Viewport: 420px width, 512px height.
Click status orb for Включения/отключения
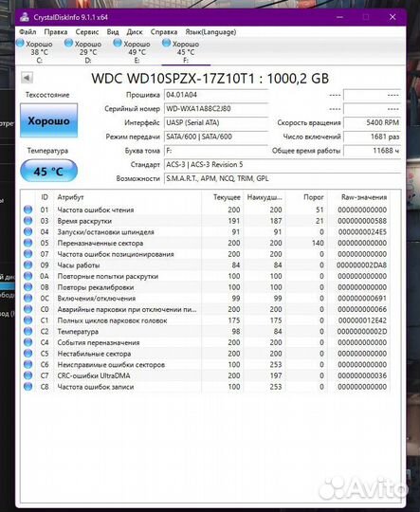click(x=28, y=299)
